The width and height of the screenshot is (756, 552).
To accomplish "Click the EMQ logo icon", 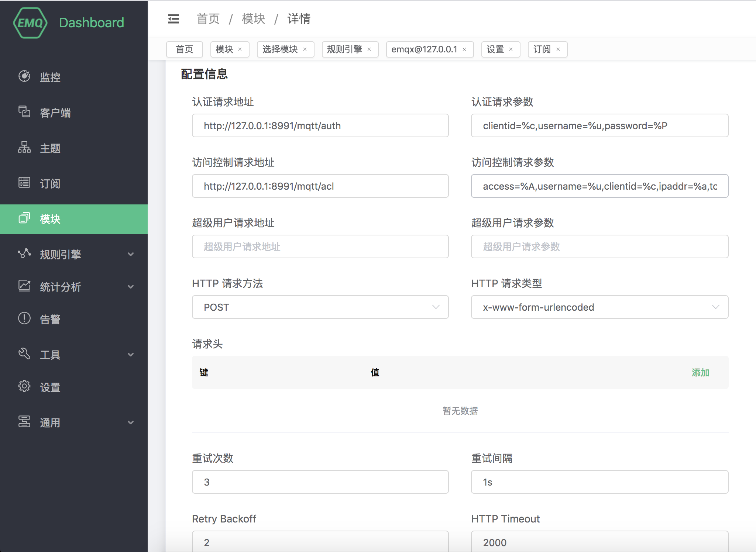I will pos(30,23).
